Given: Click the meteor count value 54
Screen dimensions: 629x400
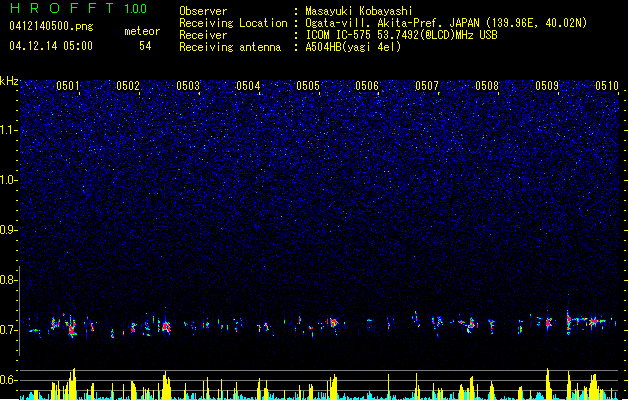Looking at the screenshot, I should point(145,46).
